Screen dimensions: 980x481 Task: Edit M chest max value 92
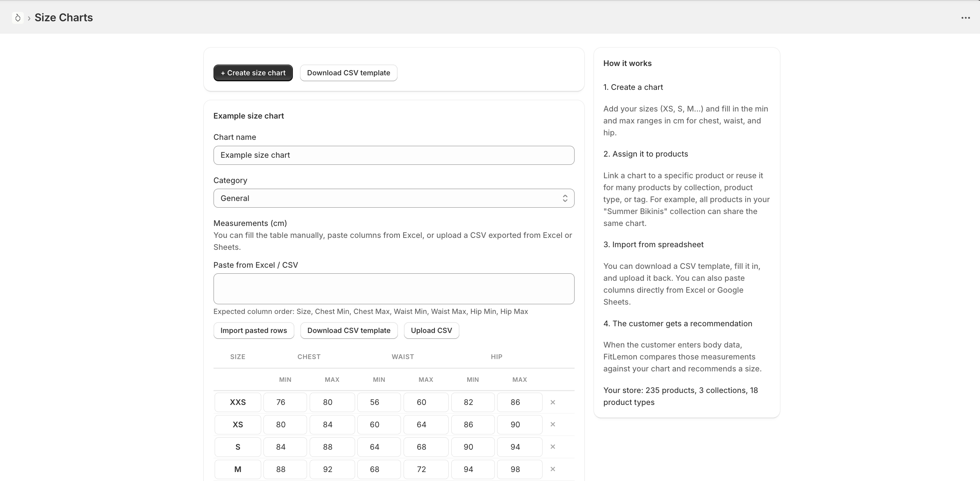[332, 469]
